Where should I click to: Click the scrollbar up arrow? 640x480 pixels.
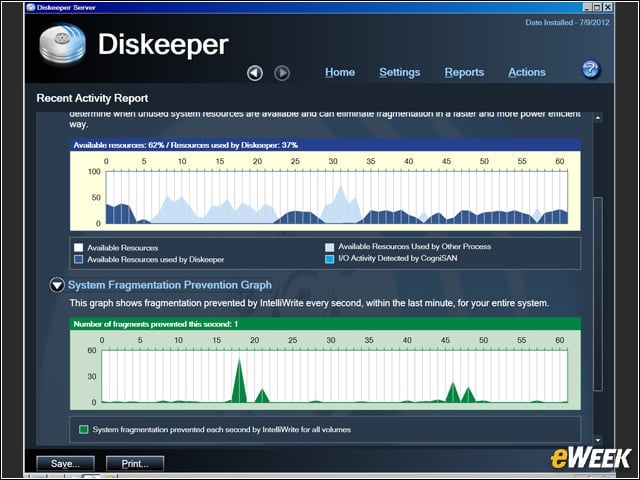pos(598,118)
